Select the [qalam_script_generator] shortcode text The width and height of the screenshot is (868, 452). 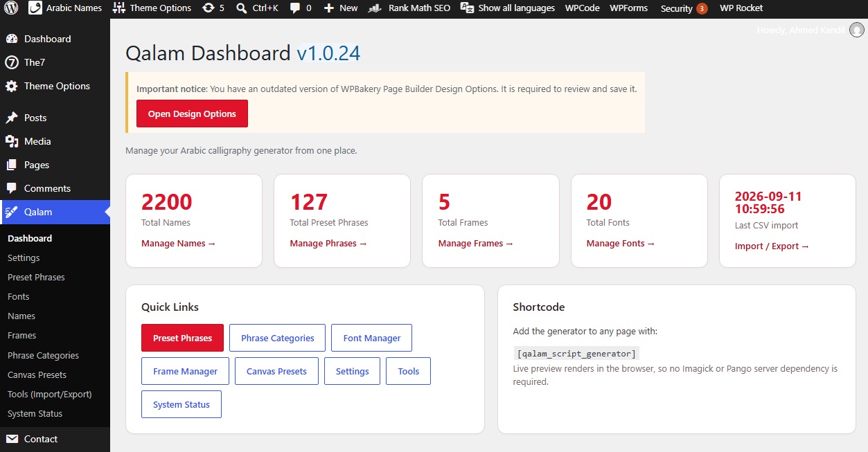576,353
